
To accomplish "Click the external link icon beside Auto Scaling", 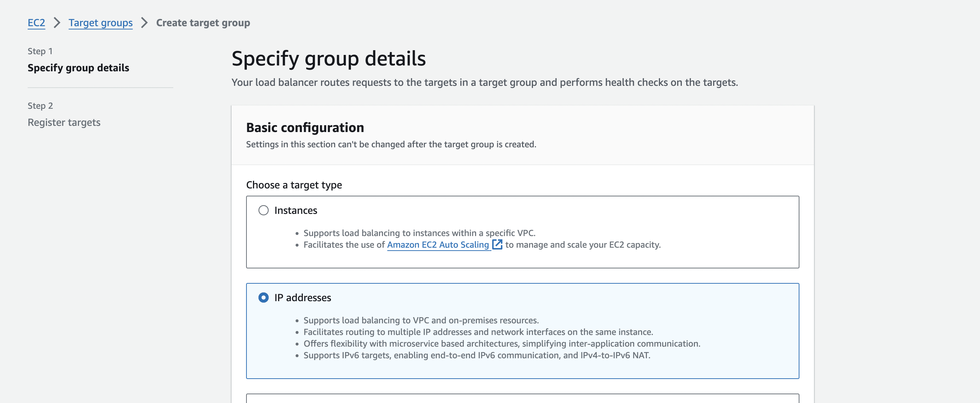I will (x=497, y=244).
